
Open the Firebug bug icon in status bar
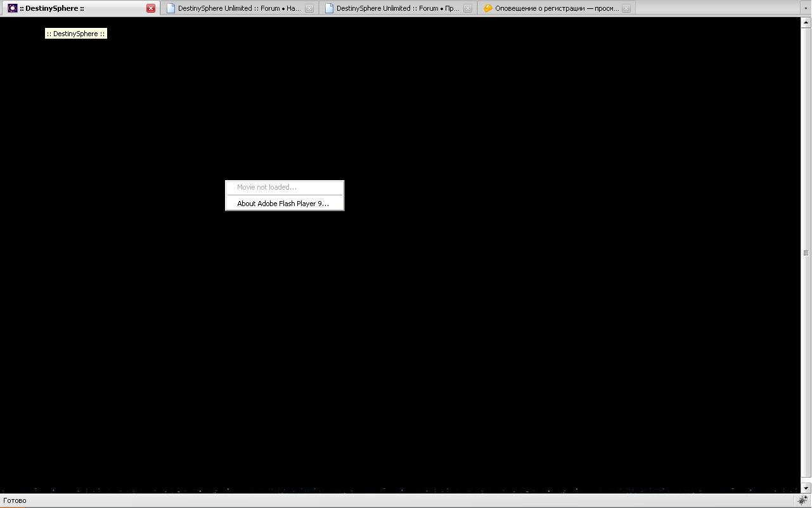click(x=802, y=500)
